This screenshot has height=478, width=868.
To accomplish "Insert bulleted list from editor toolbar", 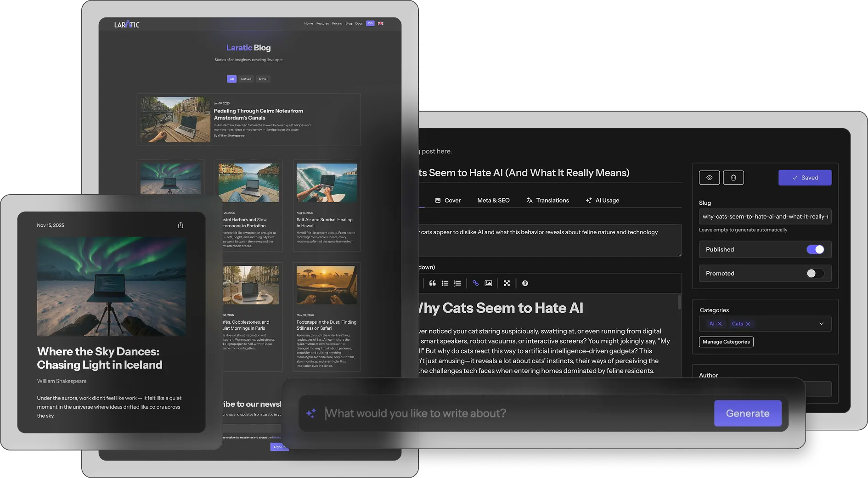I will click(x=445, y=283).
